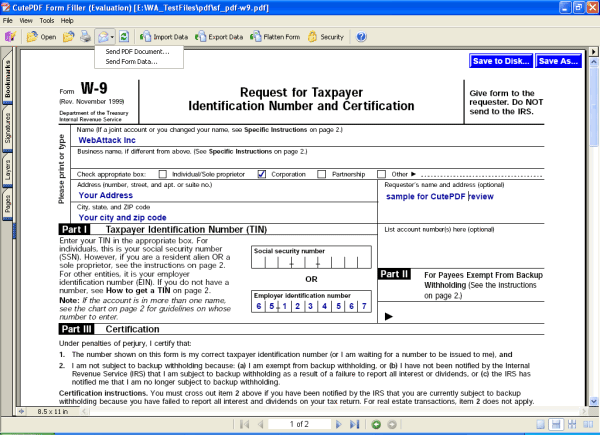This screenshot has width=600, height=435.
Task: Click the Import Data toolbar button
Action: pos(165,36)
